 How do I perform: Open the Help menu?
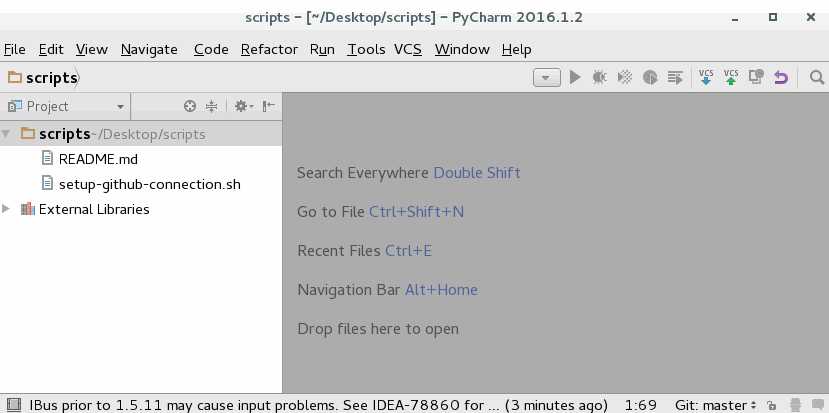517,49
